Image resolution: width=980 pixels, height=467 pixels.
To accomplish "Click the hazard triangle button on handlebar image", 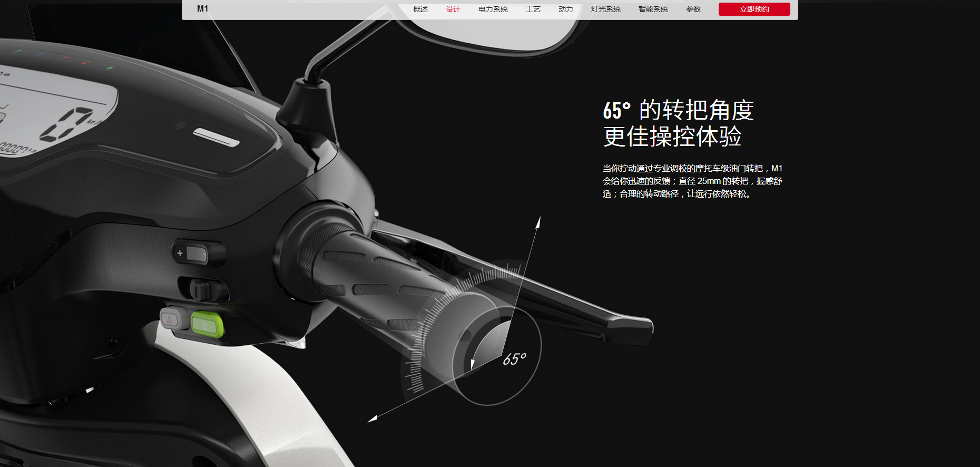I will coord(171,319).
